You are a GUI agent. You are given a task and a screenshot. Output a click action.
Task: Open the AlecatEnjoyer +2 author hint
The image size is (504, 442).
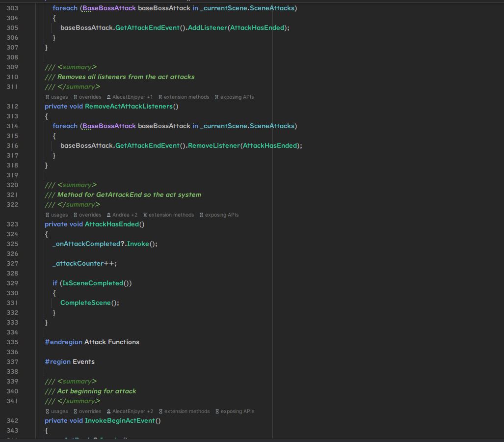(x=130, y=412)
